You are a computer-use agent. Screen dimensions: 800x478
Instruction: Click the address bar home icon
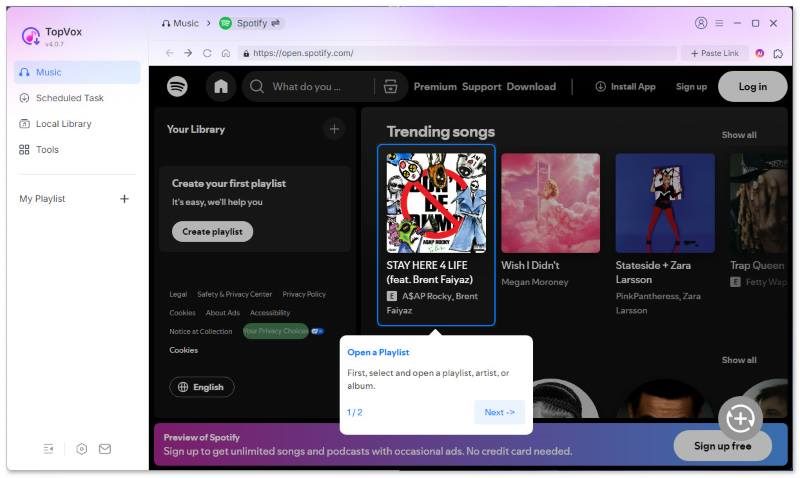[x=226, y=53]
